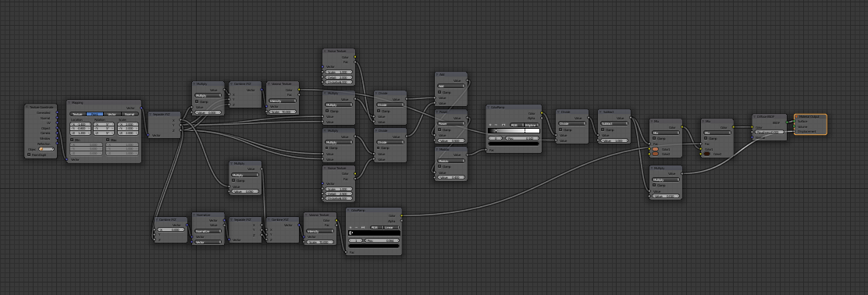Click the BSDF output socket on Diffuse BSDF
Image resolution: width=868 pixels, height=295 pixels.
(787, 123)
